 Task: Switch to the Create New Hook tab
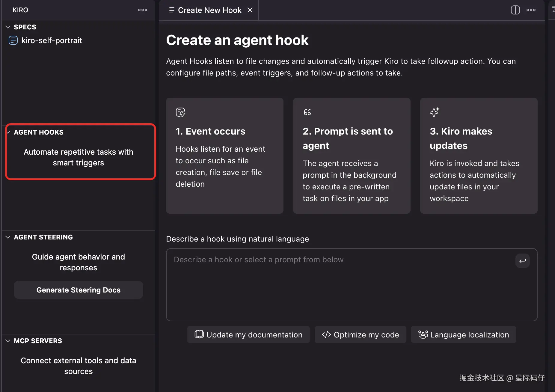(x=209, y=10)
